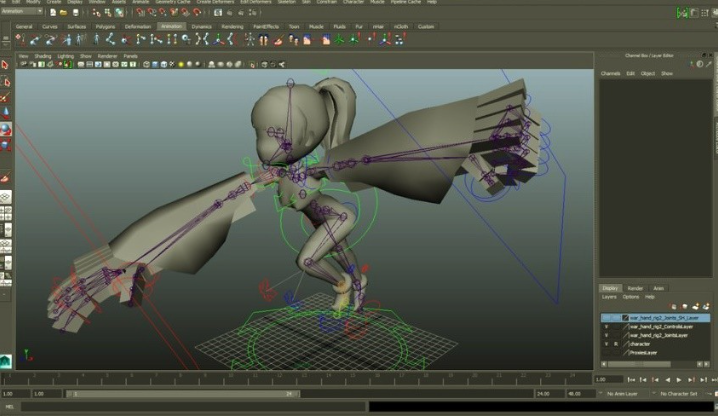Click the four-pane layout icon
Screen dimensions: 718x416
[x=5, y=213]
